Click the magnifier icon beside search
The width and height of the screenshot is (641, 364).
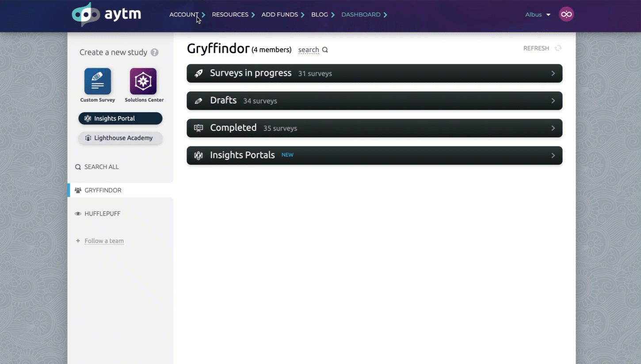(x=325, y=50)
